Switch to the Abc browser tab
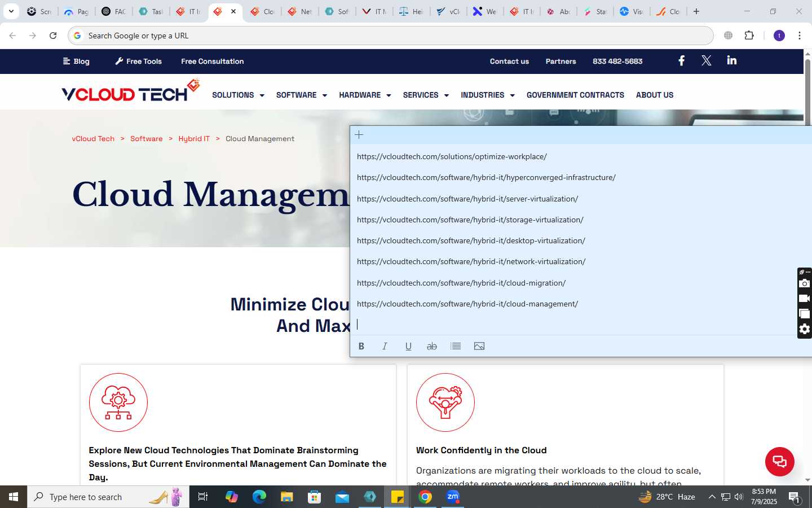The width and height of the screenshot is (812, 508). (x=559, y=11)
